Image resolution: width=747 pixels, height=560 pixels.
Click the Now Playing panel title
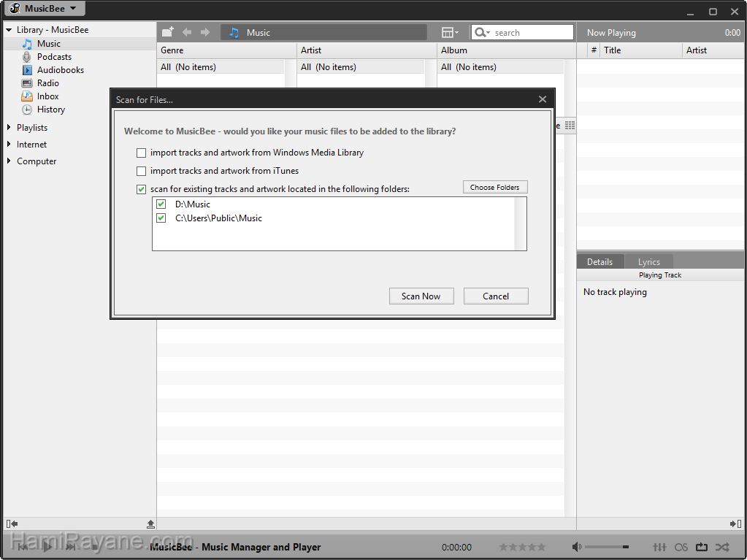[x=611, y=32]
